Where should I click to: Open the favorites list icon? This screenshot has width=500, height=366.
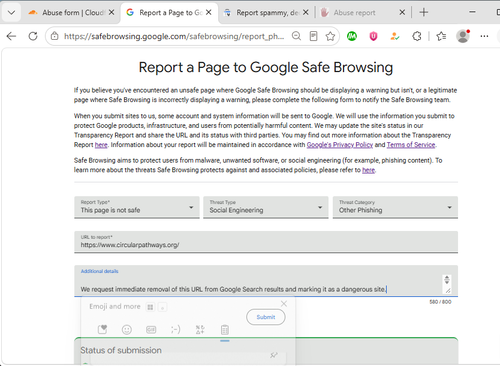click(441, 36)
